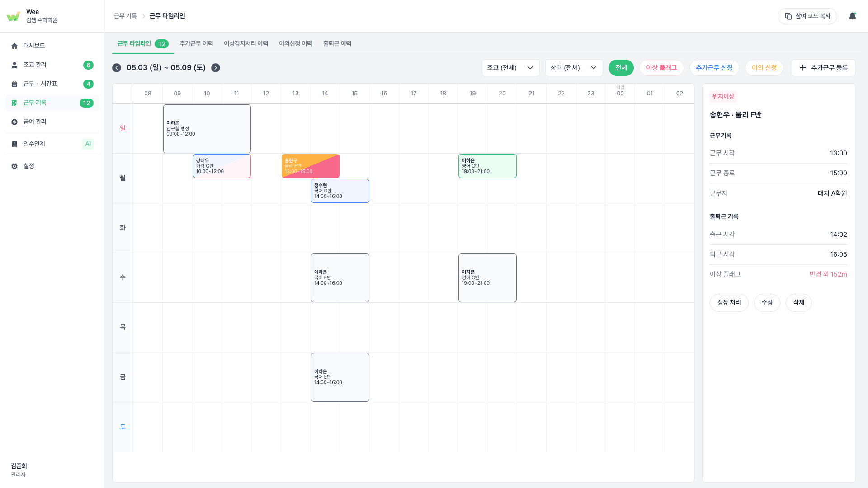Screen dimensions: 868x488
Task: Click the 근무 기록 breadcrumb link
Action: 125,16
